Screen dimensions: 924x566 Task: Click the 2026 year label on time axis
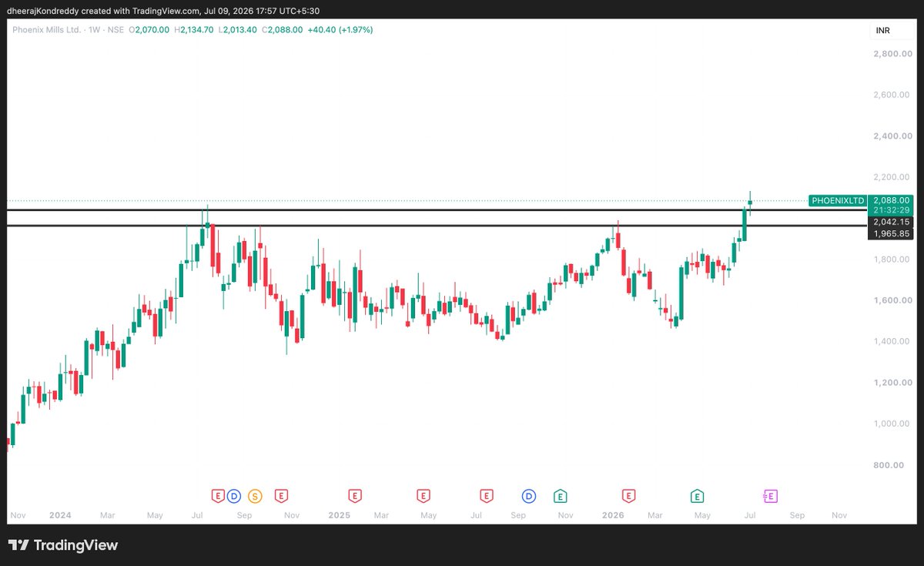pyautogui.click(x=613, y=514)
